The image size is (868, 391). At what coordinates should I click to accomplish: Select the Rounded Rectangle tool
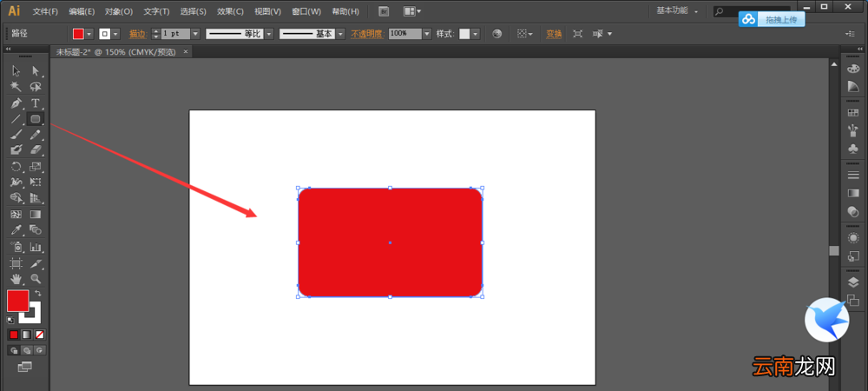point(36,118)
